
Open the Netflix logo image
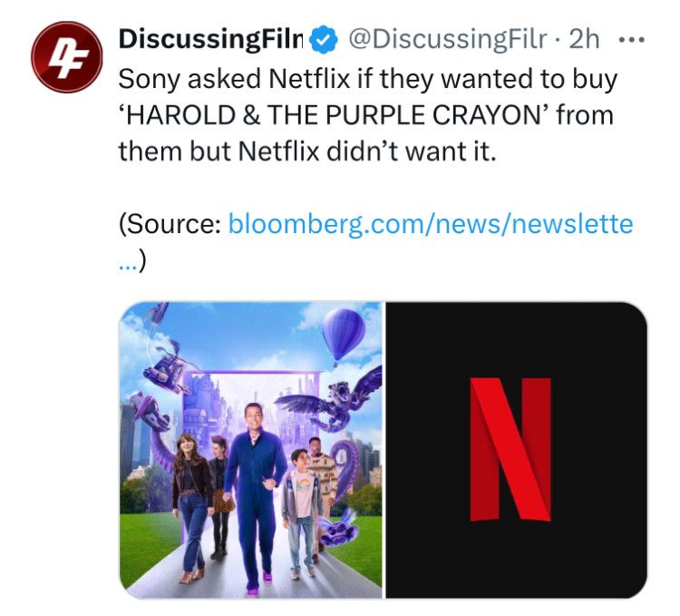click(x=517, y=450)
